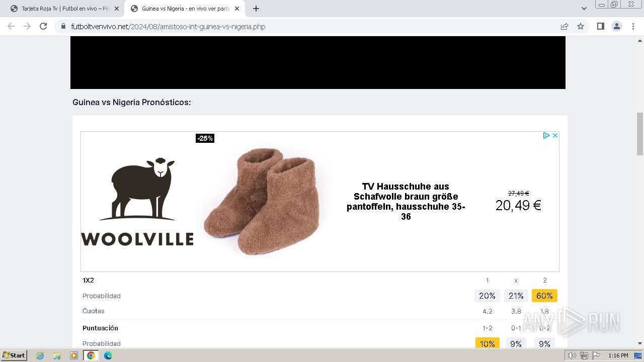Open the media player taskbar icon
The width and height of the screenshot is (644, 362).
pos(74,355)
